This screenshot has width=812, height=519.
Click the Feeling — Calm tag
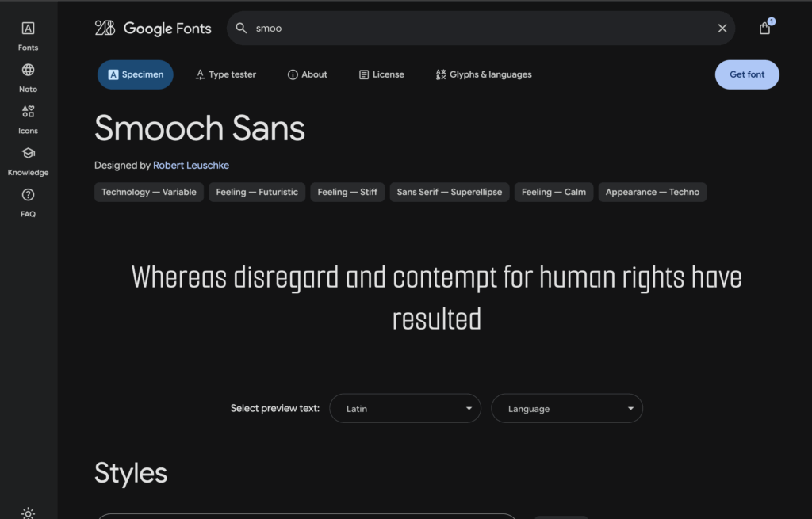pyautogui.click(x=553, y=192)
